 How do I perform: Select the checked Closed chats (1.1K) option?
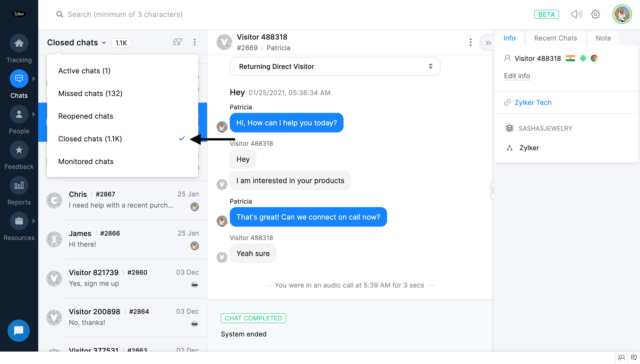tap(90, 139)
